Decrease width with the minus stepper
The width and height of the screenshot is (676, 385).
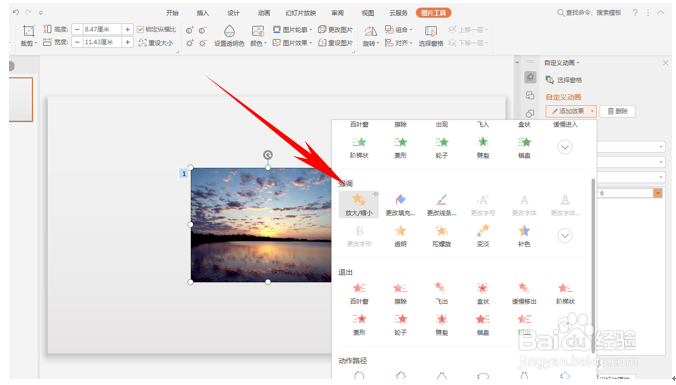(77, 42)
